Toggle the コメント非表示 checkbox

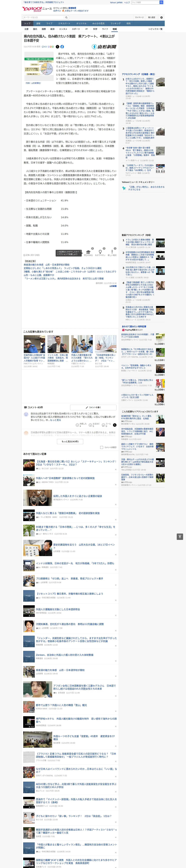tap(102, 447)
